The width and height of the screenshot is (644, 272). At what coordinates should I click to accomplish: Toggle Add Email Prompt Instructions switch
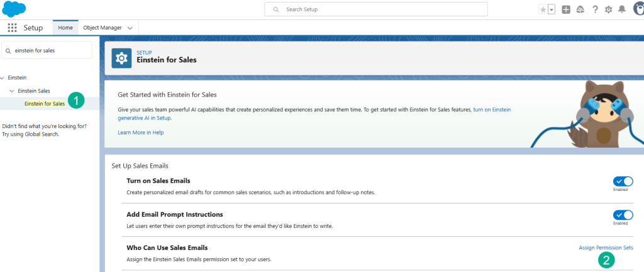tap(623, 215)
